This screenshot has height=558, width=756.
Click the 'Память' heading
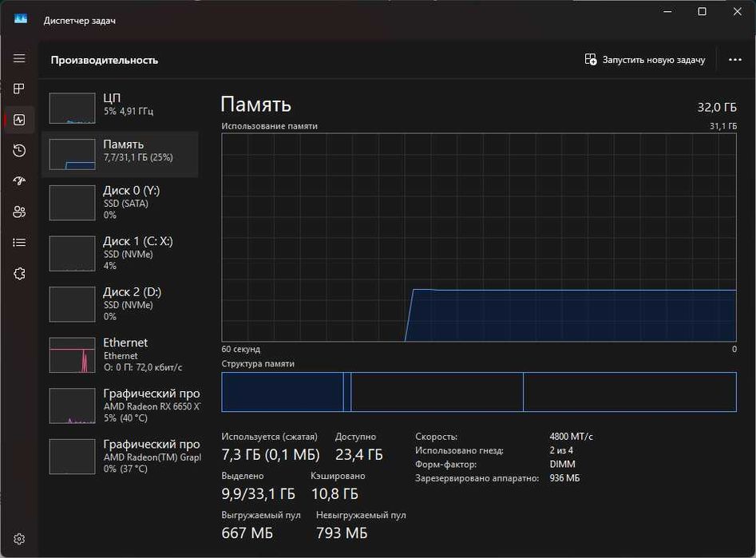(x=256, y=104)
